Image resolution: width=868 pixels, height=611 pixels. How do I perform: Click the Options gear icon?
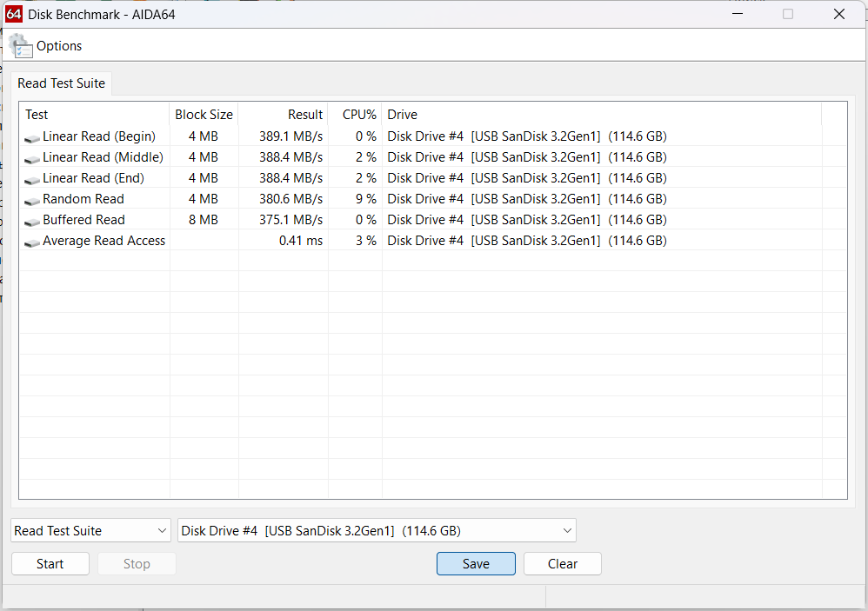pos(20,46)
